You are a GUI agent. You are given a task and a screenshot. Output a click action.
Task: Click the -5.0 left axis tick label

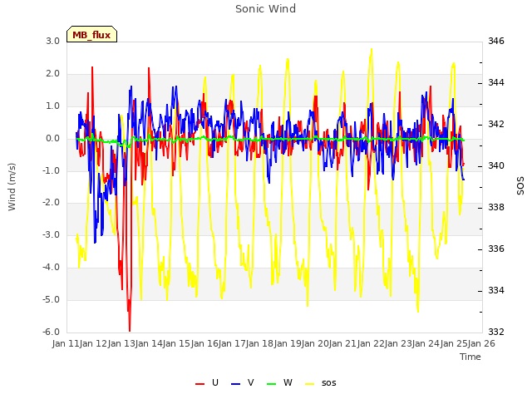(51, 299)
